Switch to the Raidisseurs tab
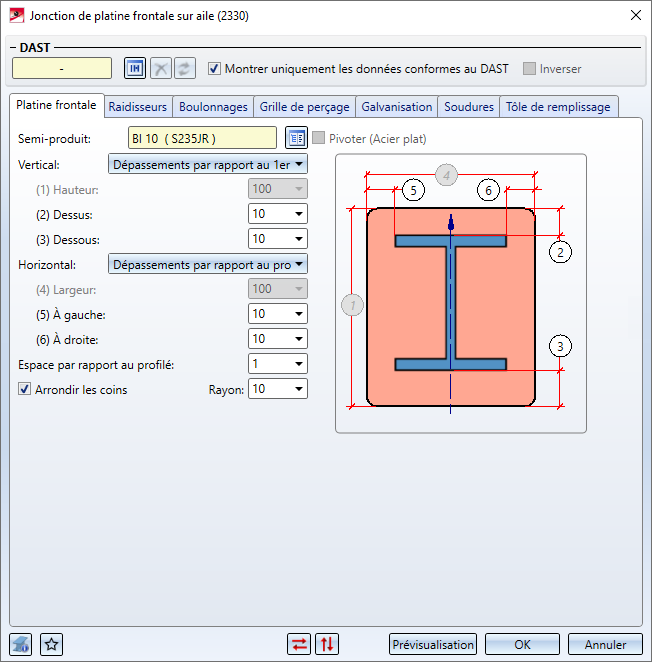Viewport: 652px width, 662px height. point(138,107)
